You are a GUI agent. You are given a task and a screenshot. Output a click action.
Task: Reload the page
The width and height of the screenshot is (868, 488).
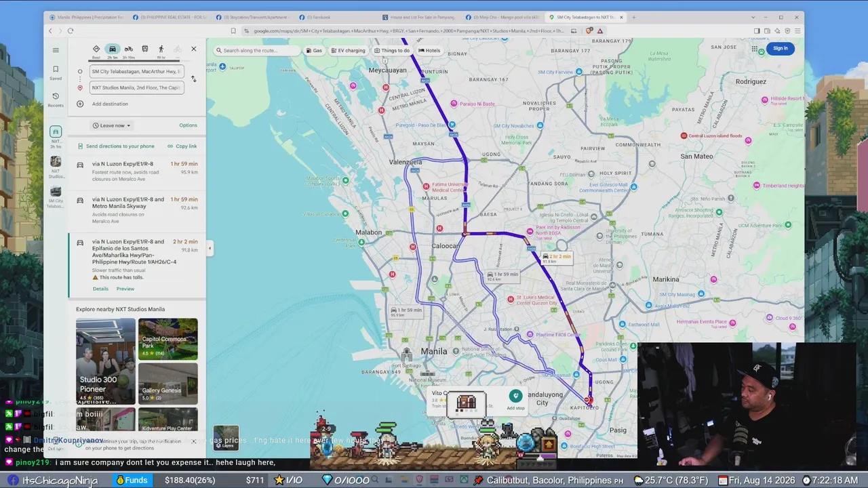pyautogui.click(x=71, y=30)
